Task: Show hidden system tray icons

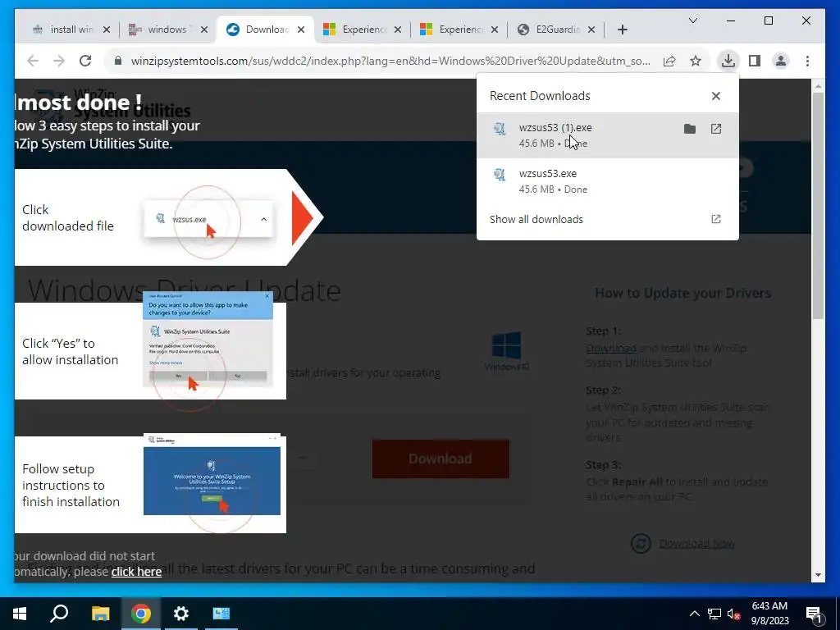Action: pos(694,614)
